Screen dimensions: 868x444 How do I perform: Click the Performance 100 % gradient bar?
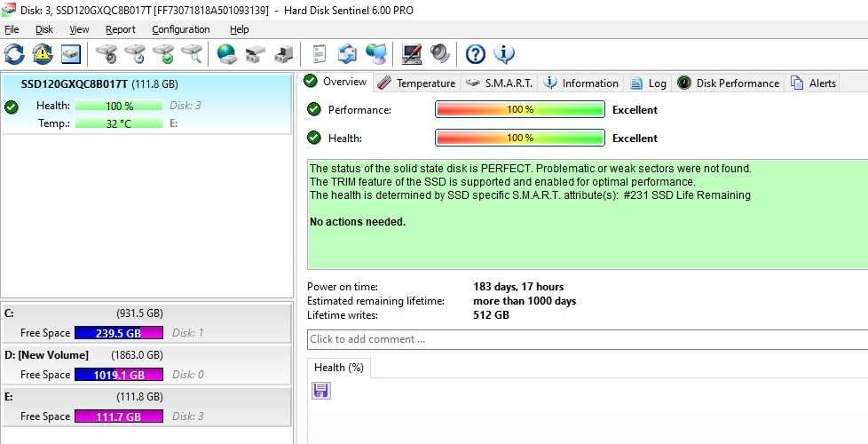point(520,109)
